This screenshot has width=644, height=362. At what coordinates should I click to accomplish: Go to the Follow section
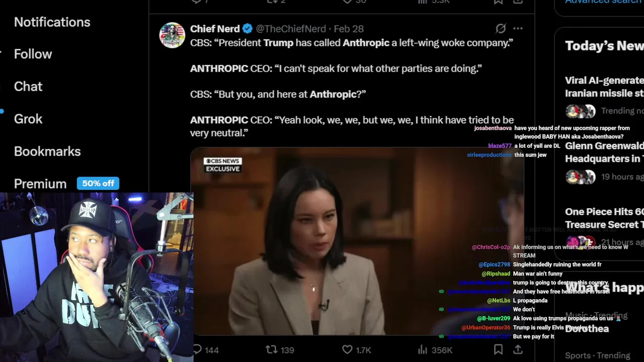pyautogui.click(x=33, y=54)
